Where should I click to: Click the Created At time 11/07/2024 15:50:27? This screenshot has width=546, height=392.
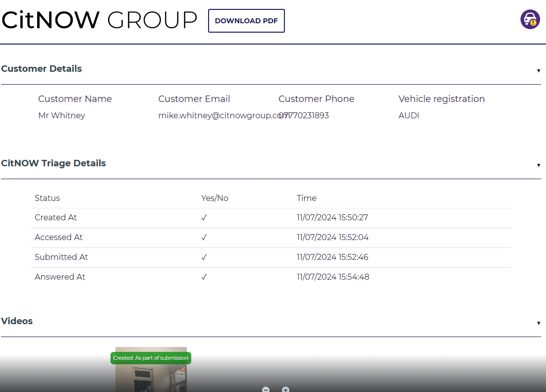tap(332, 217)
